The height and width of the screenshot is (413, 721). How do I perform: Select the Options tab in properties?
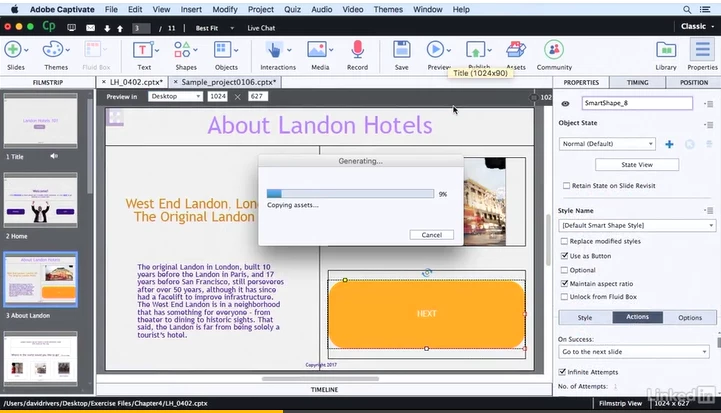tap(690, 317)
